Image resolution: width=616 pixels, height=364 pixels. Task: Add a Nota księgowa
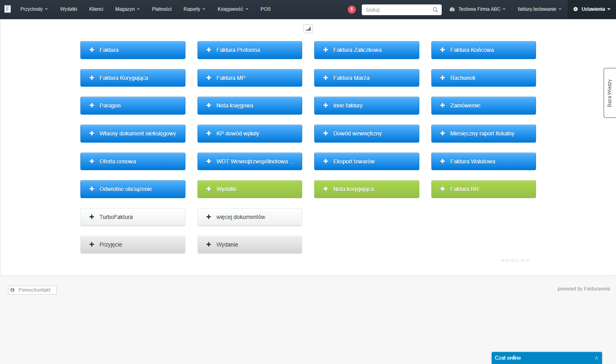pyautogui.click(x=250, y=105)
